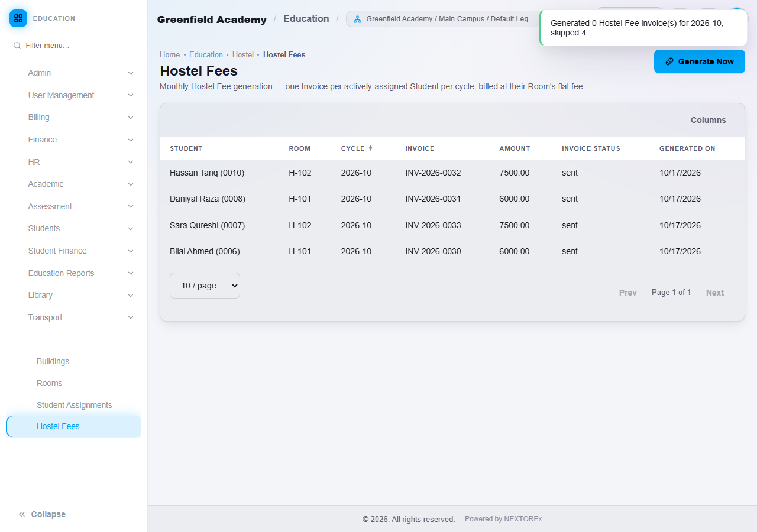The image size is (757, 532).
Task: Follow the Hostel breadcrumb link
Action: click(243, 54)
